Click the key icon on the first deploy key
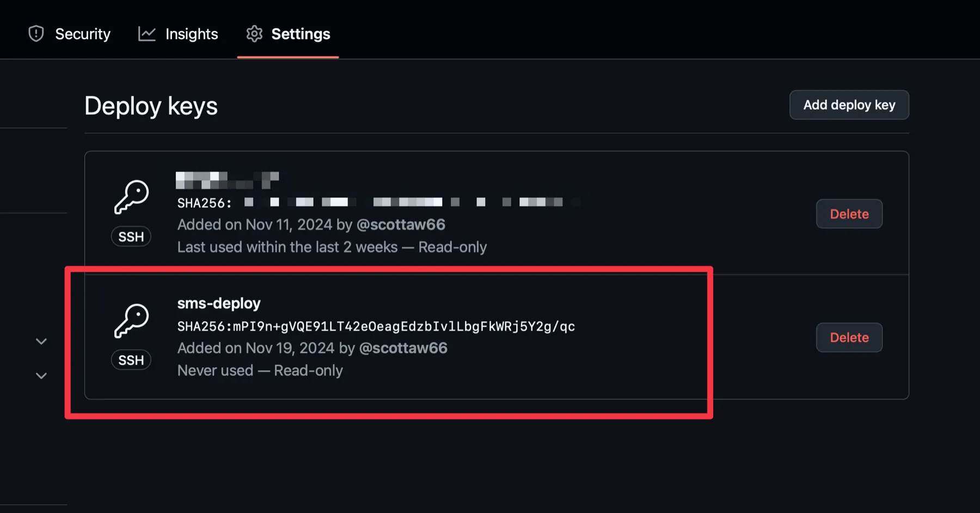 (x=131, y=197)
